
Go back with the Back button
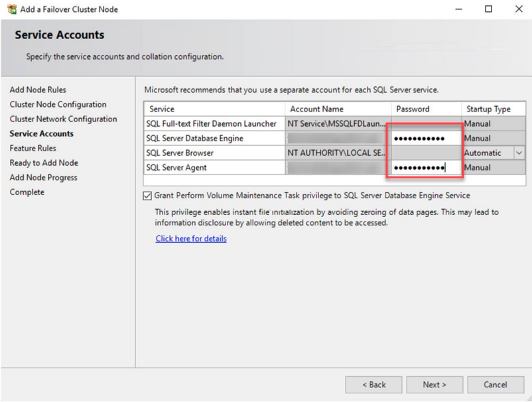(x=374, y=385)
